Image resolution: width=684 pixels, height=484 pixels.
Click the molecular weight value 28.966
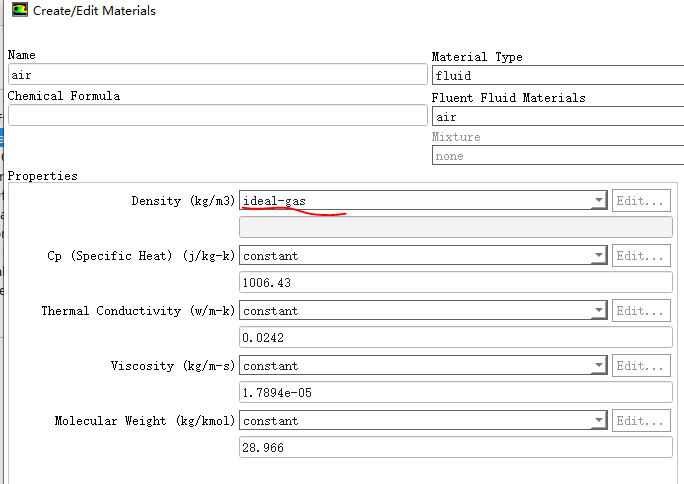[456, 448]
